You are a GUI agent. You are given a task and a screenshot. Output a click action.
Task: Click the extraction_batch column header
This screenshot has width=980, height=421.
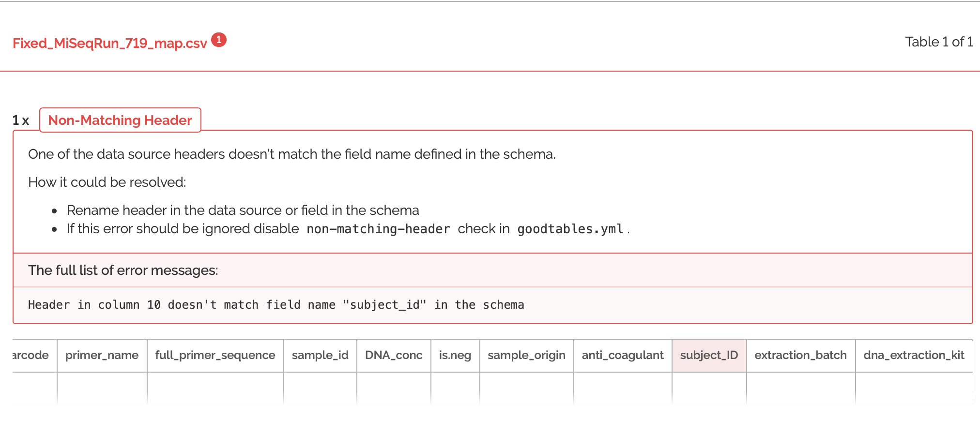pyautogui.click(x=800, y=355)
